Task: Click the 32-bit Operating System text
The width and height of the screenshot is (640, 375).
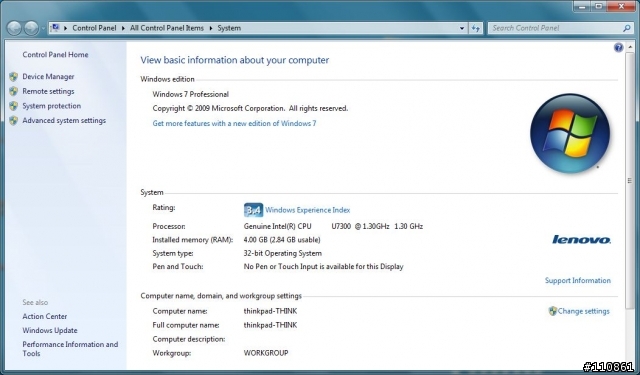Action: (x=282, y=253)
